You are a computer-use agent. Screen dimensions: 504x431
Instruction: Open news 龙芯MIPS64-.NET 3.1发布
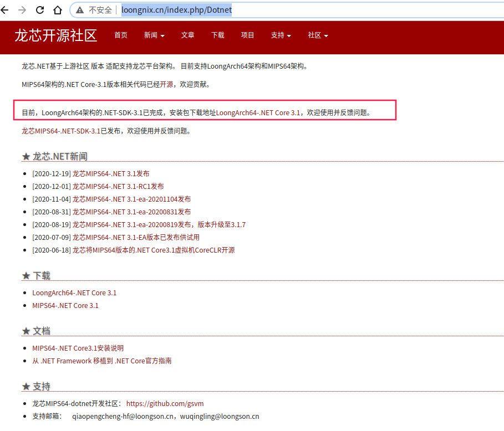pos(111,174)
